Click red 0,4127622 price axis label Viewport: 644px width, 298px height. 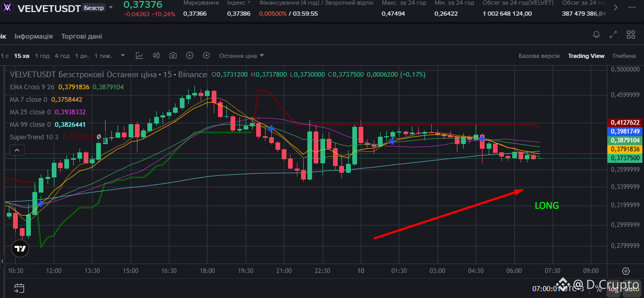click(626, 123)
